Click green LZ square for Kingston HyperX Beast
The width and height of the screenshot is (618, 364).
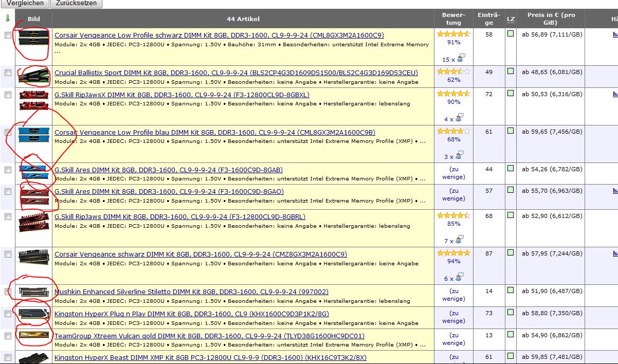[511, 356]
